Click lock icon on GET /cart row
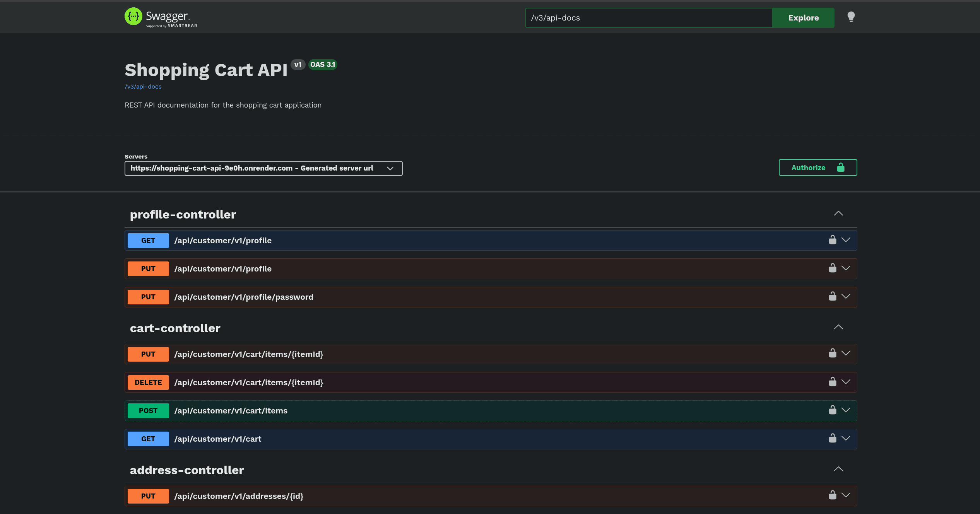Viewport: 980px width, 514px height. pyautogui.click(x=833, y=438)
